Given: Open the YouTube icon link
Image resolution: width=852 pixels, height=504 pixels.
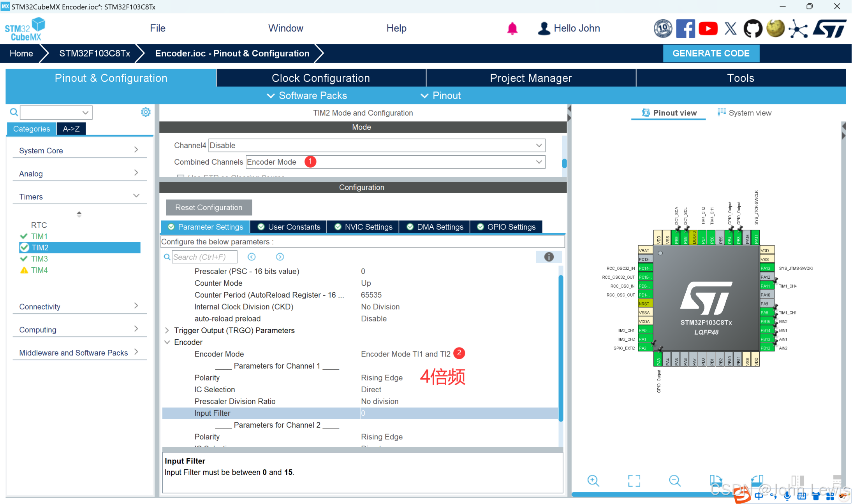Looking at the screenshot, I should point(708,28).
